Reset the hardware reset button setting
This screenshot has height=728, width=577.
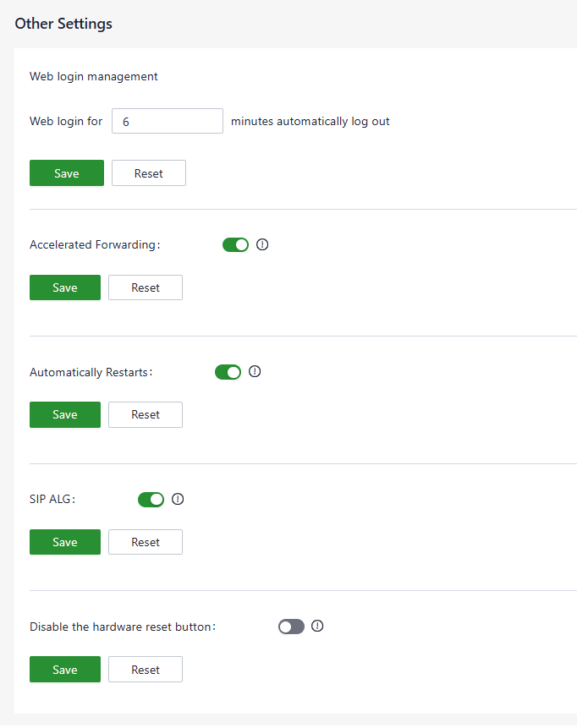[x=146, y=670]
